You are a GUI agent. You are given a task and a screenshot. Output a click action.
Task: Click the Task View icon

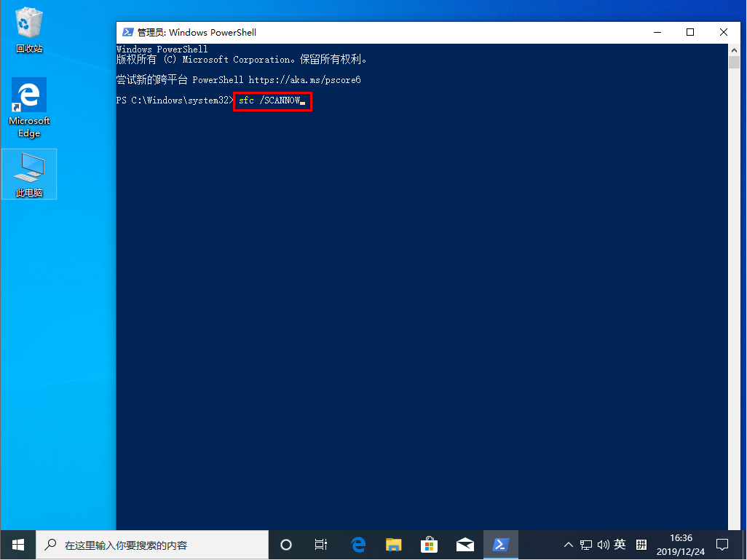[x=321, y=544]
